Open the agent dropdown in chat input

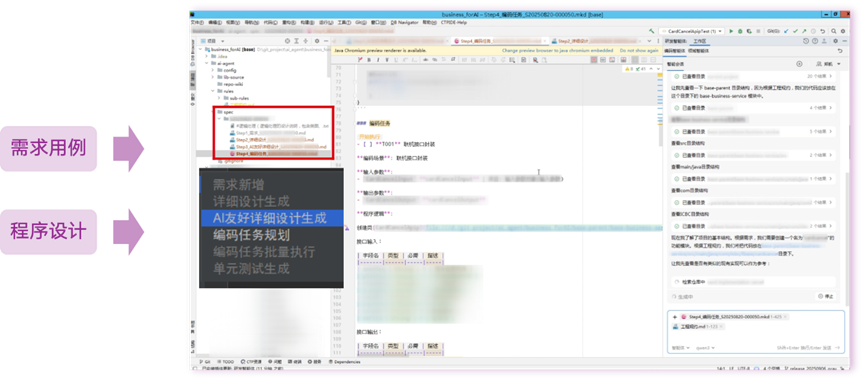point(681,348)
